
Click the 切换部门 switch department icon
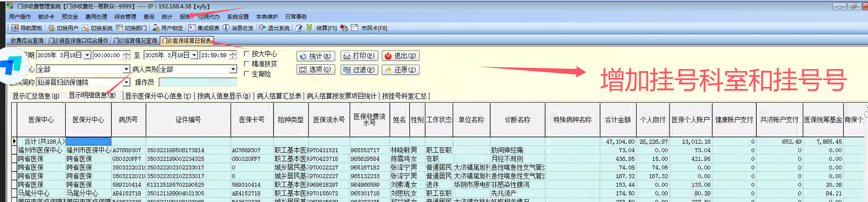119,28
